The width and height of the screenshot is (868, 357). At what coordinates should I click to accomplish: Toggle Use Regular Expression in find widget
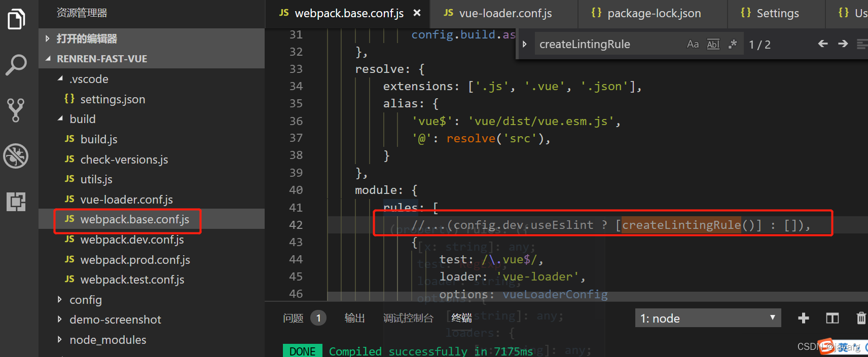pyautogui.click(x=733, y=44)
